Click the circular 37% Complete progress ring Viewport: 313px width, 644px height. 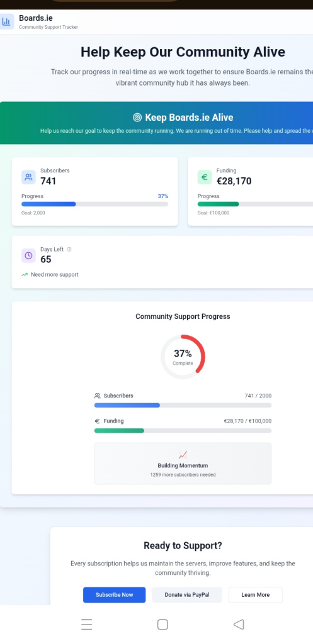[x=183, y=357]
